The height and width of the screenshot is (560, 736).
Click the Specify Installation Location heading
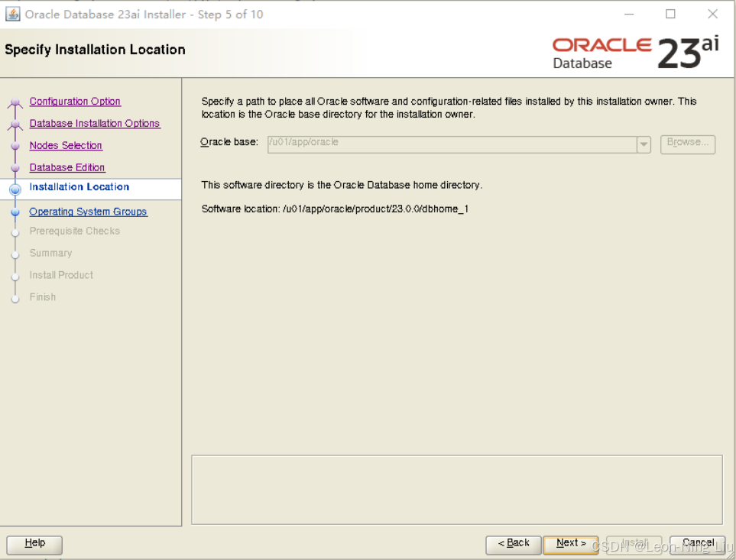[x=95, y=50]
